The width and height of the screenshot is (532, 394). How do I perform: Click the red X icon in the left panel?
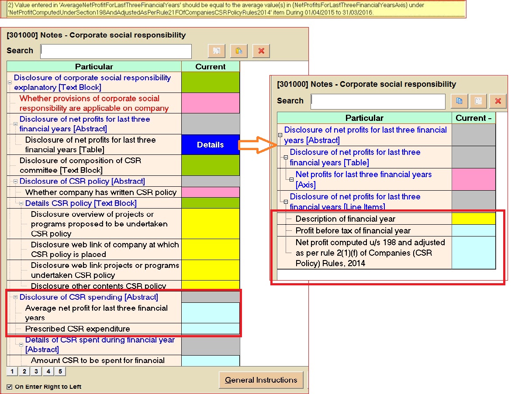click(261, 51)
